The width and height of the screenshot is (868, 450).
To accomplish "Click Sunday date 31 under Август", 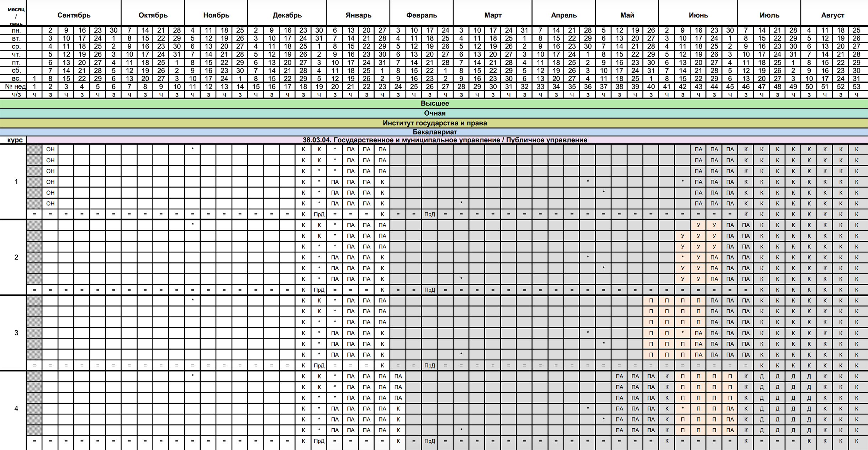I will coord(857,78).
